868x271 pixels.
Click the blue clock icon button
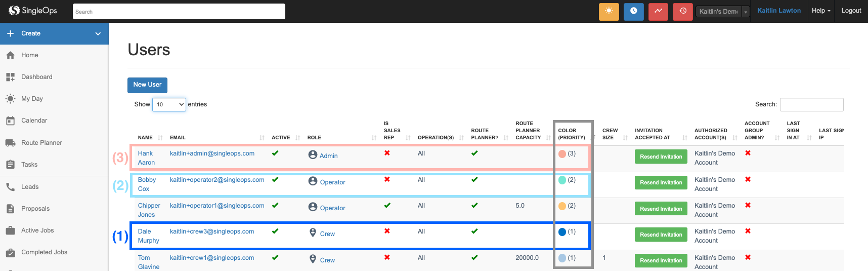(x=633, y=11)
